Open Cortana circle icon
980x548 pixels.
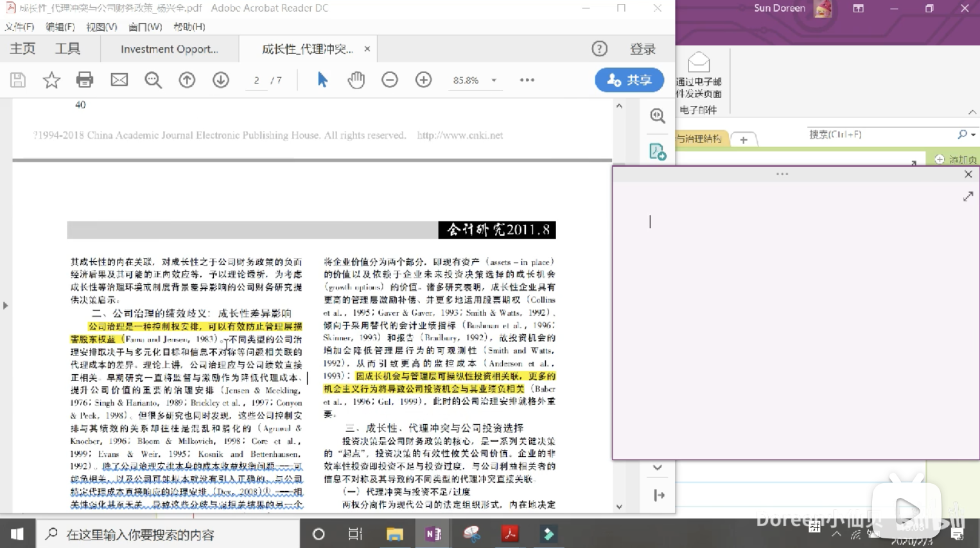(319, 534)
